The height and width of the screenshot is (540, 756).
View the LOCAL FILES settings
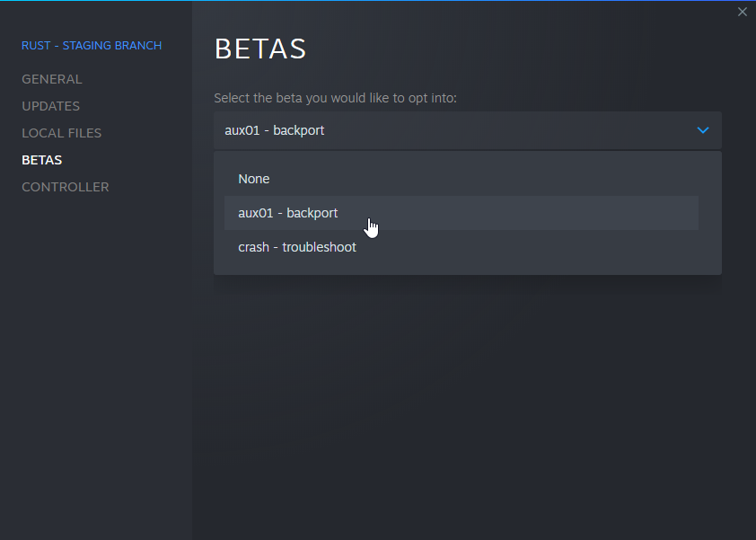[x=61, y=132]
